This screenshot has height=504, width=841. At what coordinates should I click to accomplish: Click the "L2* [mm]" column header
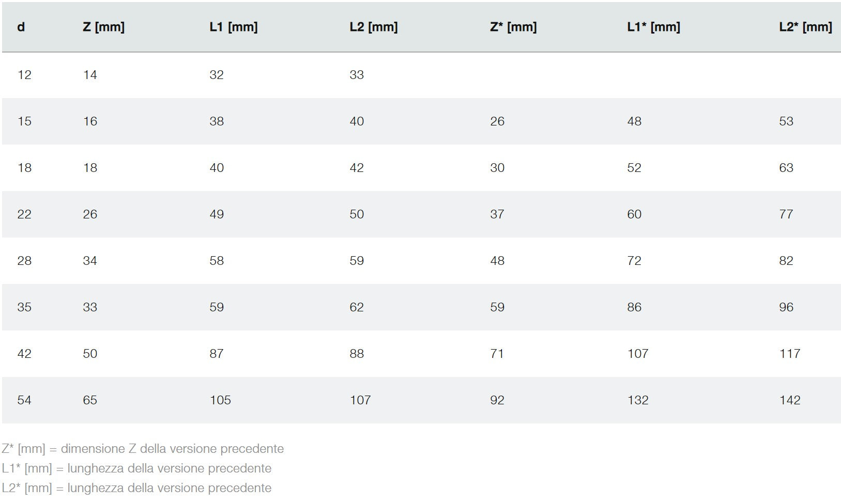tap(805, 27)
